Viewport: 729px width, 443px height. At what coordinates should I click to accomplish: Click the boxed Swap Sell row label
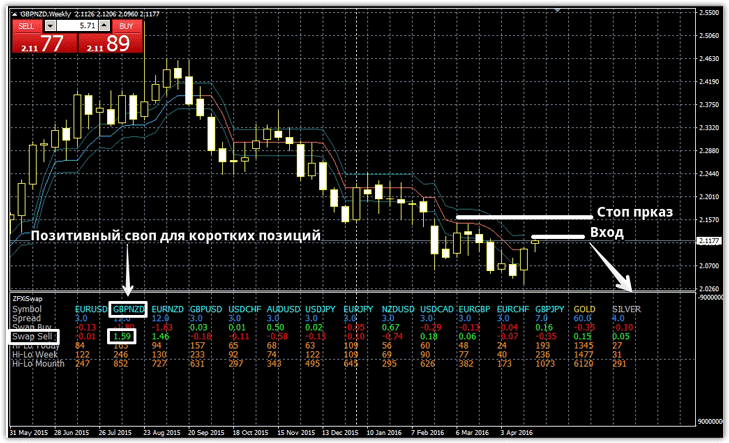click(32, 338)
